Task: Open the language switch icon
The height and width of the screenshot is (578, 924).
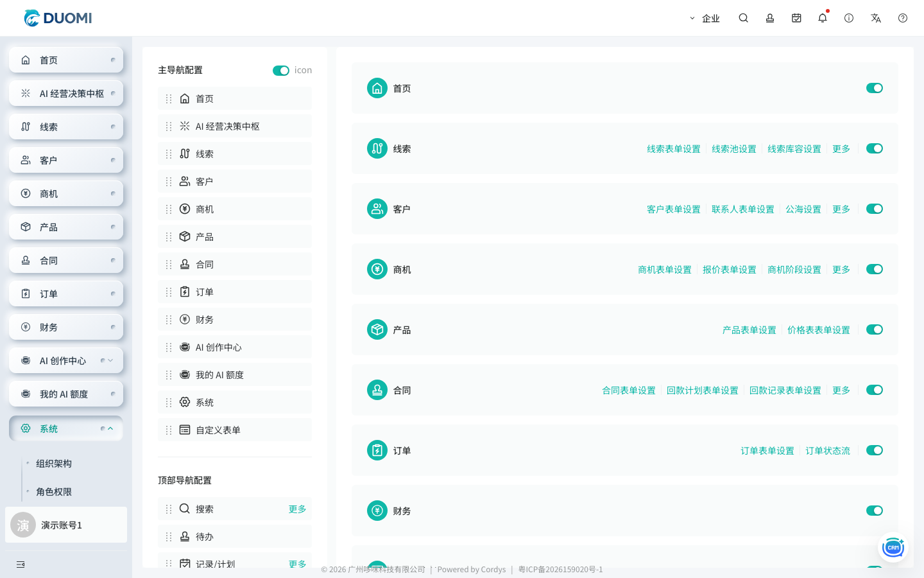Action: point(876,18)
